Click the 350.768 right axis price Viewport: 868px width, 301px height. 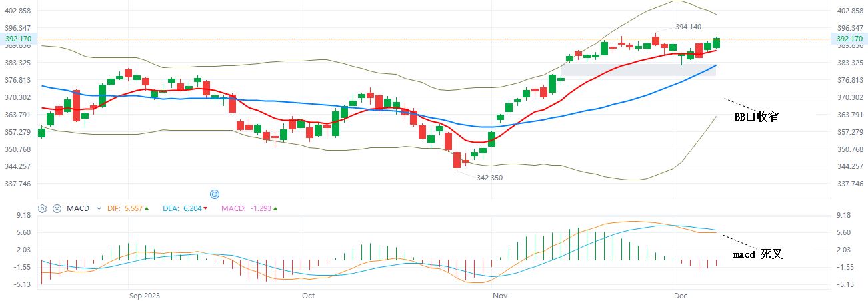pyautogui.click(x=849, y=149)
